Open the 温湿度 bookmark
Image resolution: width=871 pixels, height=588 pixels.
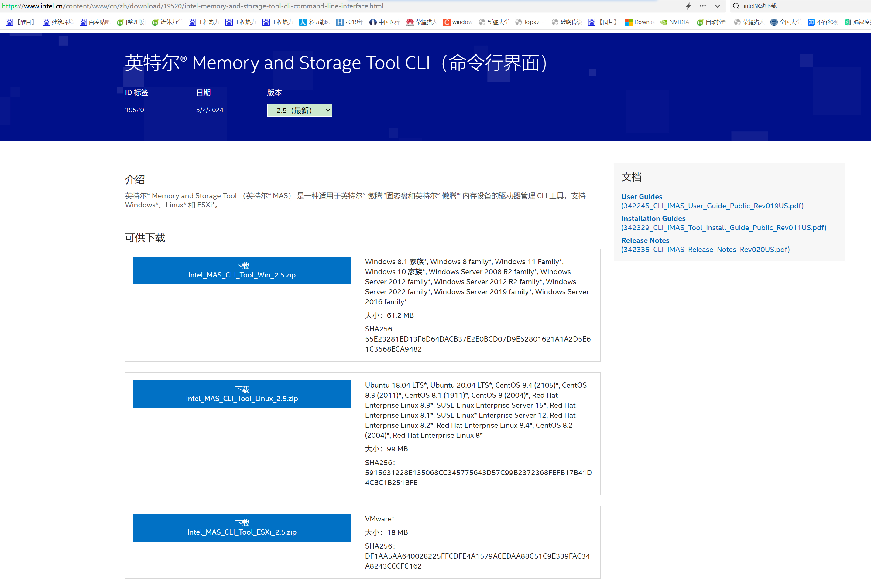pyautogui.click(x=858, y=22)
